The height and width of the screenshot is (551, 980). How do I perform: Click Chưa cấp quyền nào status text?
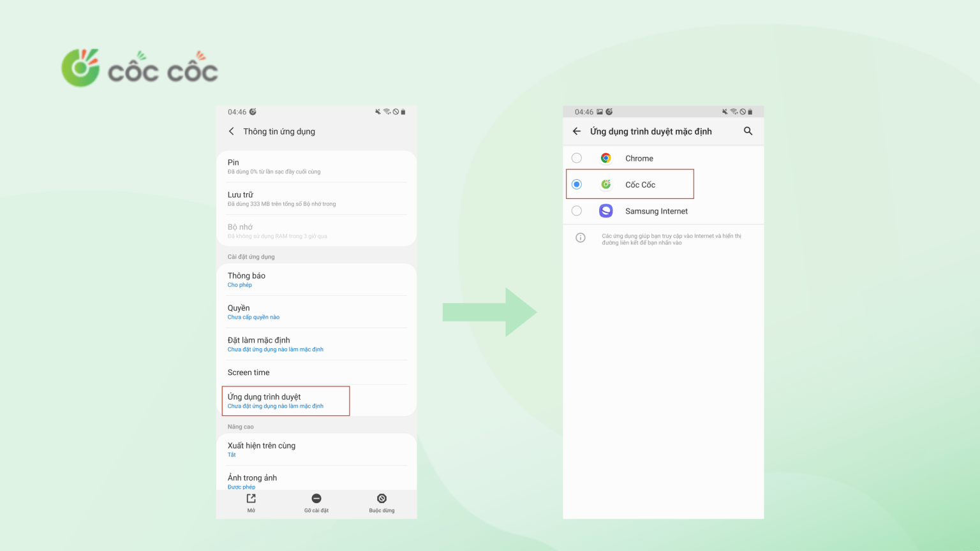pos(253,317)
